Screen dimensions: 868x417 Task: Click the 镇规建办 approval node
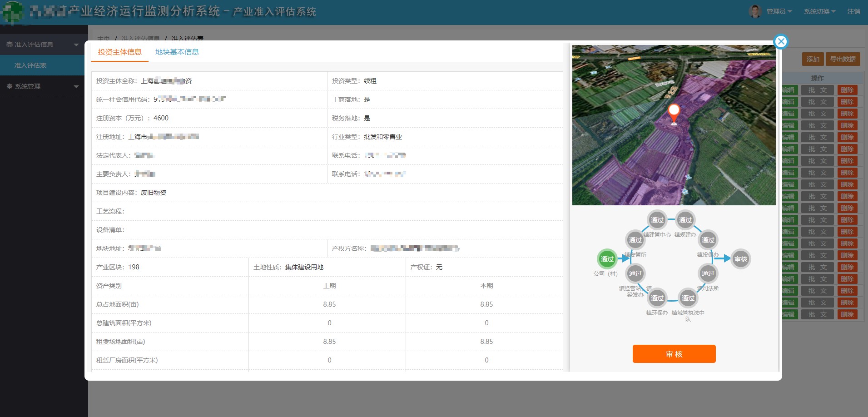coord(685,220)
